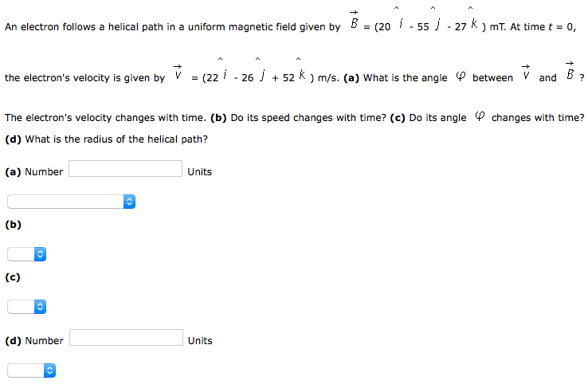The image size is (588, 384).
Task: Click the phi symbol after "What is the angle"
Action: [460, 77]
